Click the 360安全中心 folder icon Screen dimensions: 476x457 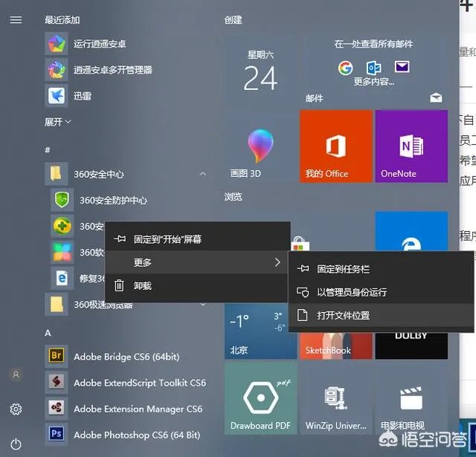(57, 174)
